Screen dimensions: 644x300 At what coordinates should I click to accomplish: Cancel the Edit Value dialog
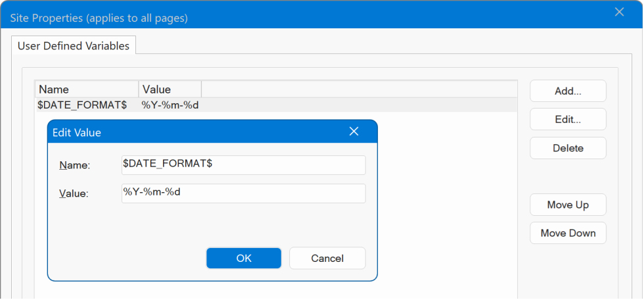pos(327,259)
